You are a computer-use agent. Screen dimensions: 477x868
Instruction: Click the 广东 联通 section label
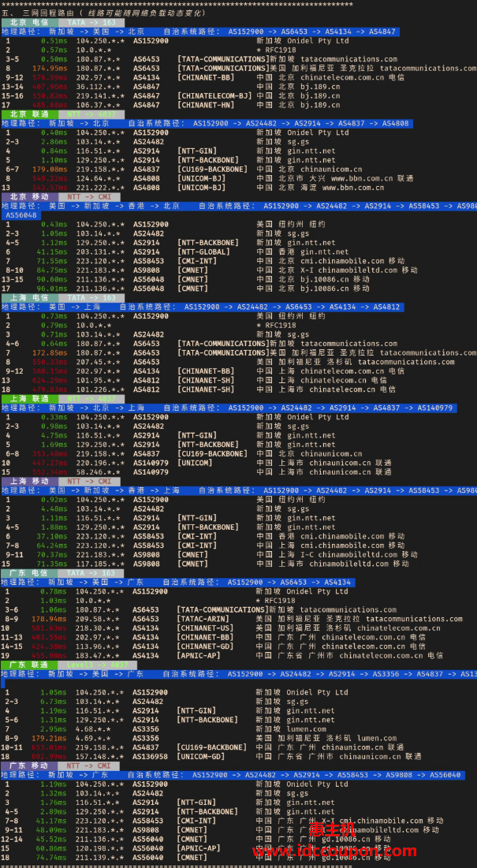[x=28, y=665]
